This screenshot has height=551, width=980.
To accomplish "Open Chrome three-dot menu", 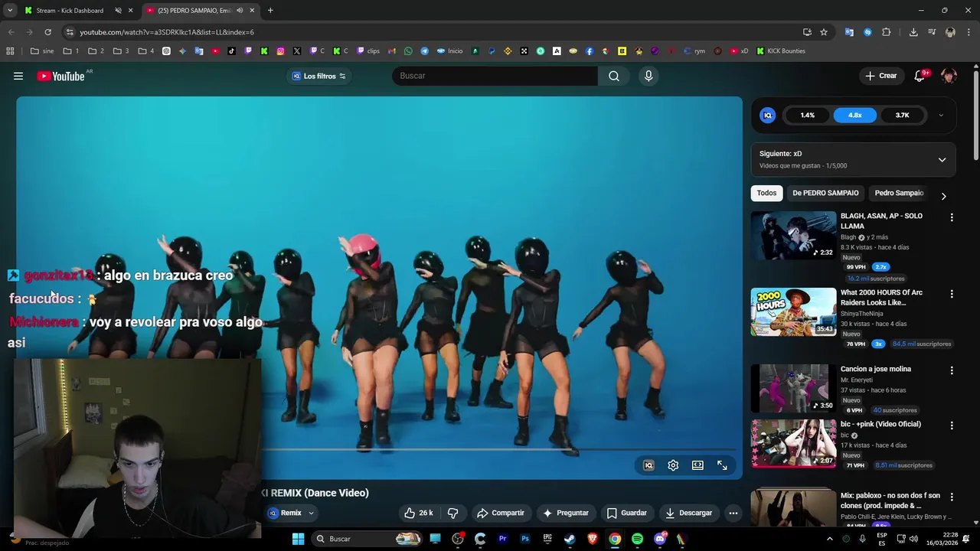I will (969, 32).
